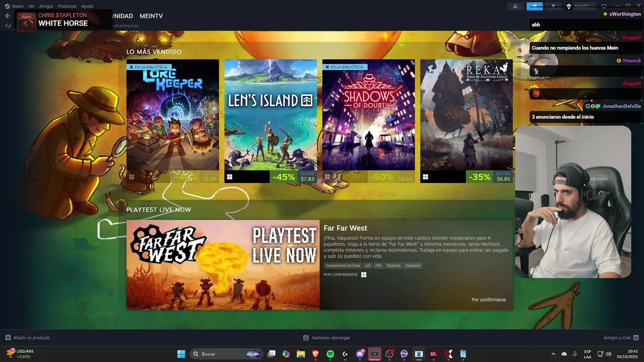Image resolution: width=644 pixels, height=362 pixels.
Task: Open the volume control in the system tray
Action: (x=608, y=354)
